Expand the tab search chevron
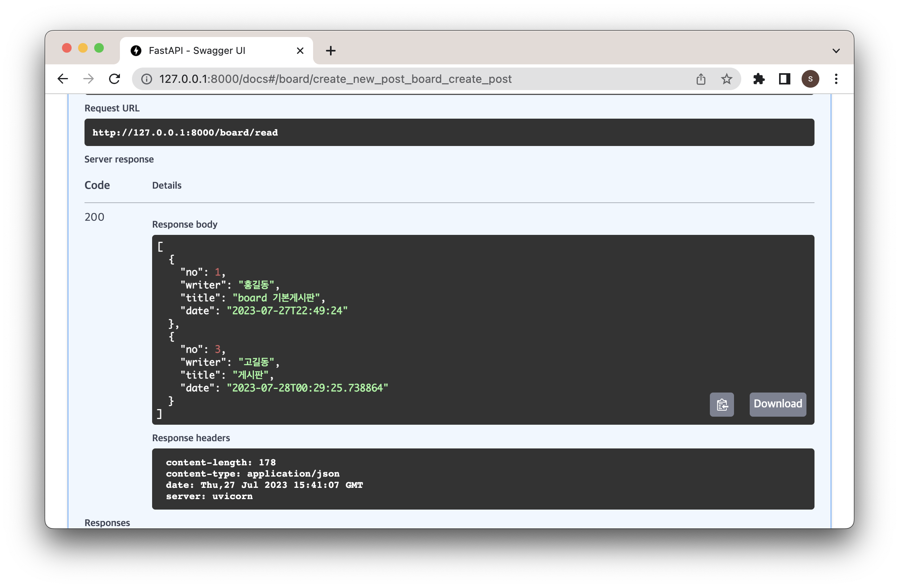The height and width of the screenshot is (588, 899). tap(836, 51)
